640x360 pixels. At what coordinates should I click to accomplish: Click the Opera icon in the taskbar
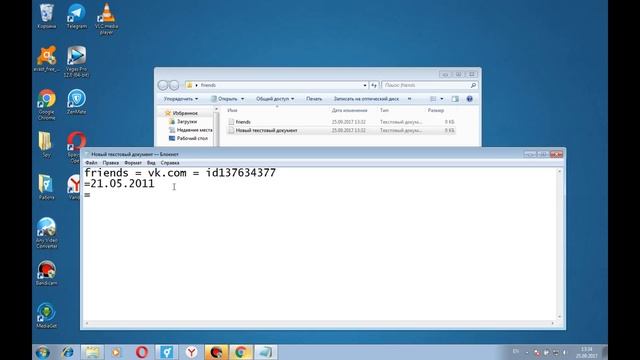(142, 352)
